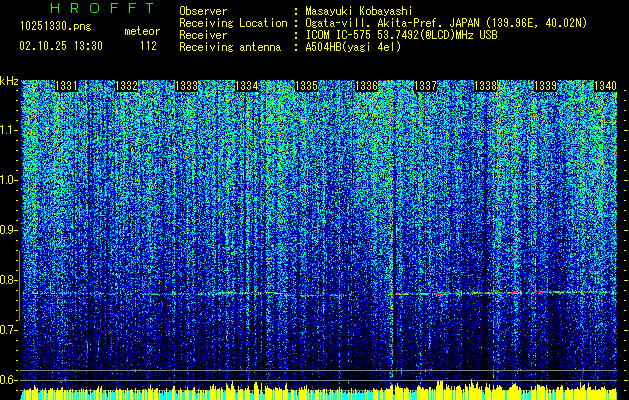The height and width of the screenshot is (400, 629).
Task: Click the 1332 time marker
Action: click(126, 86)
